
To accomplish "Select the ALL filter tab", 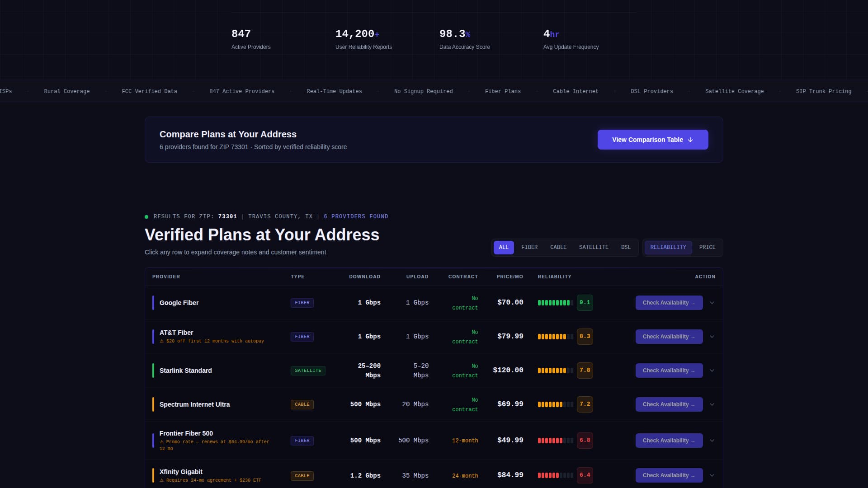I will [x=504, y=247].
